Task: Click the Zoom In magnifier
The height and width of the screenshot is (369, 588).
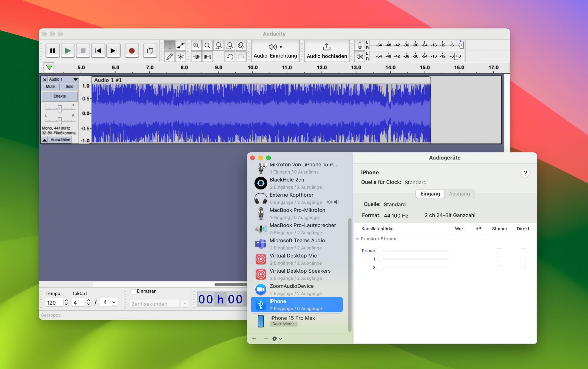Action: [196, 46]
